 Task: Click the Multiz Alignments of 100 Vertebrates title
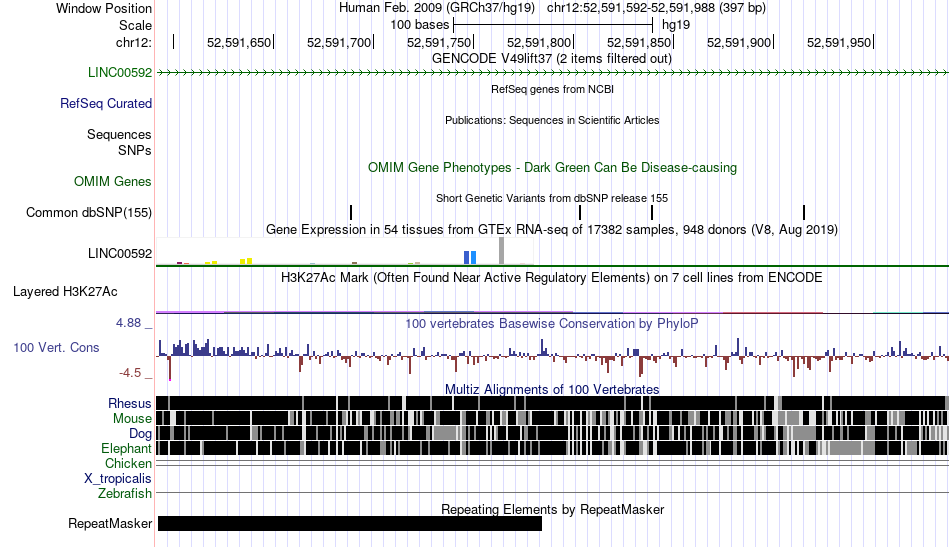point(552,390)
